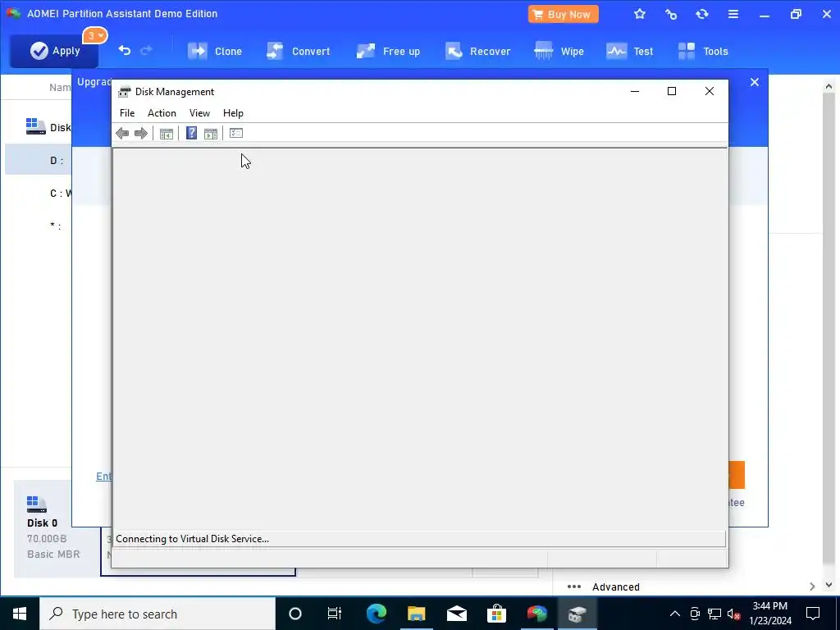Open the taskbar clock showing 3:44 PM

770,614
